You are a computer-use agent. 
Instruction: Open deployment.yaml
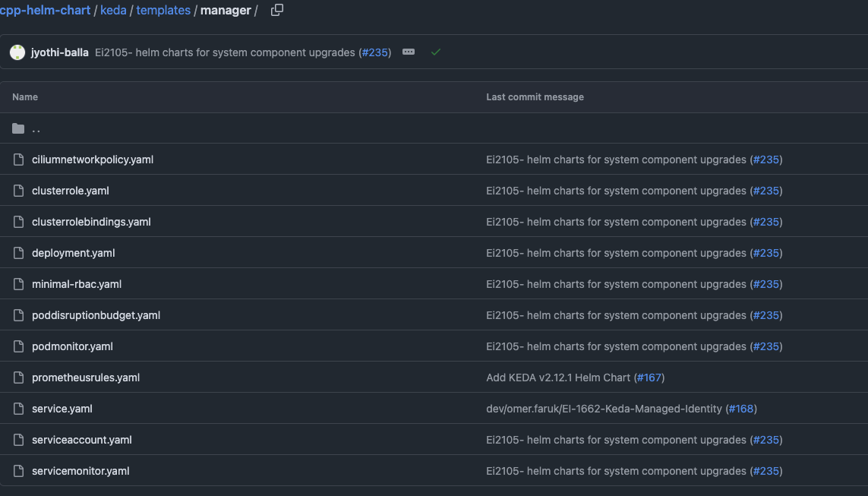(x=74, y=253)
